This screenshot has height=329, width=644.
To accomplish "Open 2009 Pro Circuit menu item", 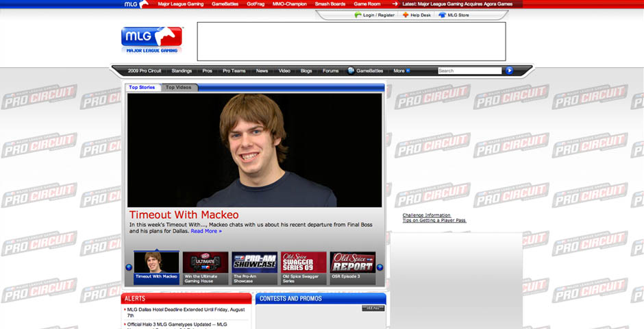I will pos(145,71).
